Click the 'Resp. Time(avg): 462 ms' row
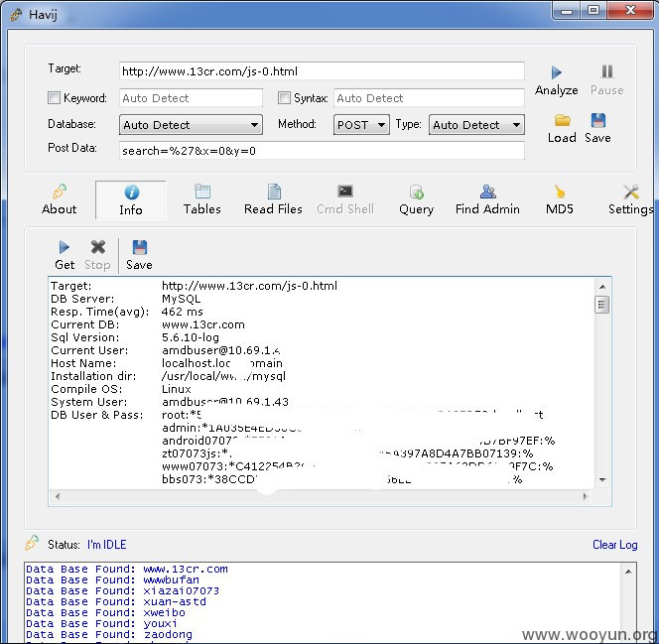This screenshot has height=644, width=659. 127,312
